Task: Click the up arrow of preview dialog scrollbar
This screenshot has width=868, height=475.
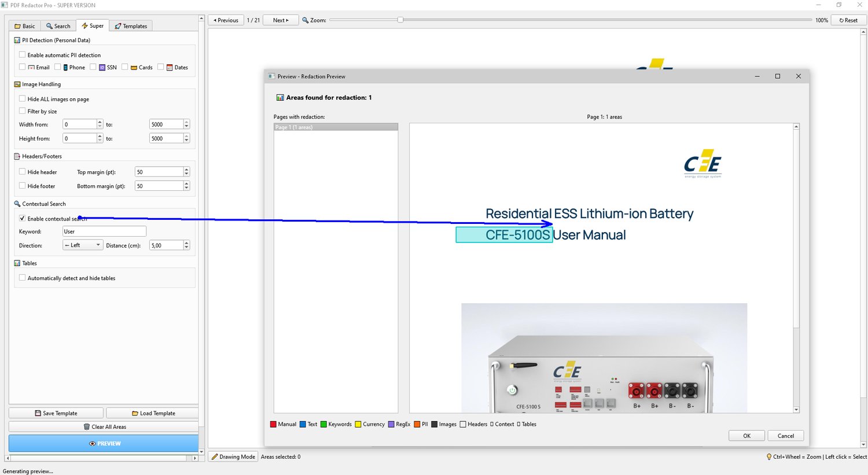Action: point(796,127)
